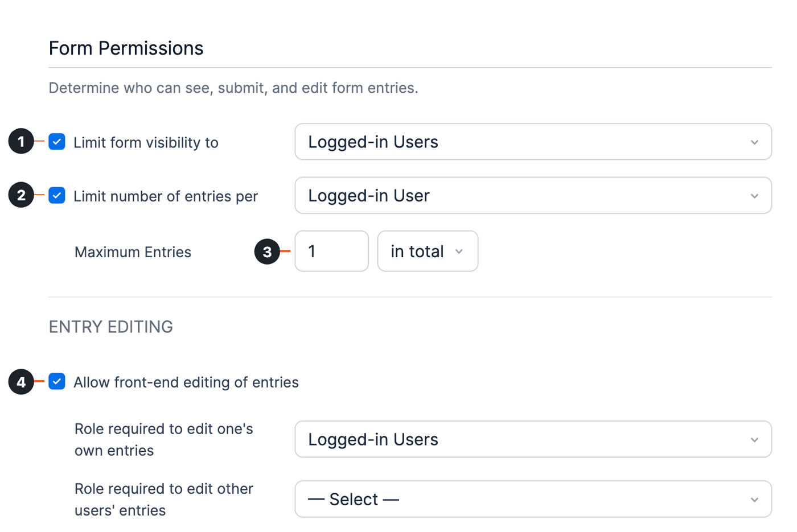Click 'Role required to edit other users' entries' text
This screenshot has width=797, height=532.
point(164,500)
